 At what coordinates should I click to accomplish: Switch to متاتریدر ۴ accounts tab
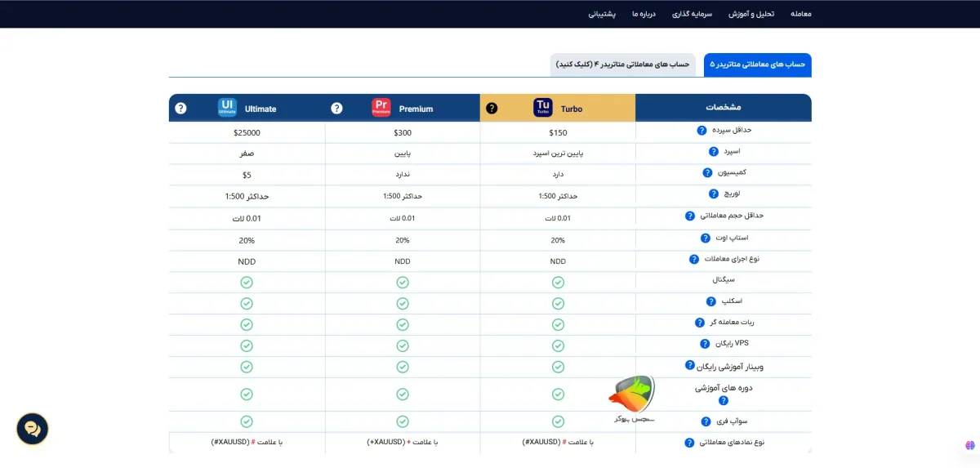click(622, 64)
